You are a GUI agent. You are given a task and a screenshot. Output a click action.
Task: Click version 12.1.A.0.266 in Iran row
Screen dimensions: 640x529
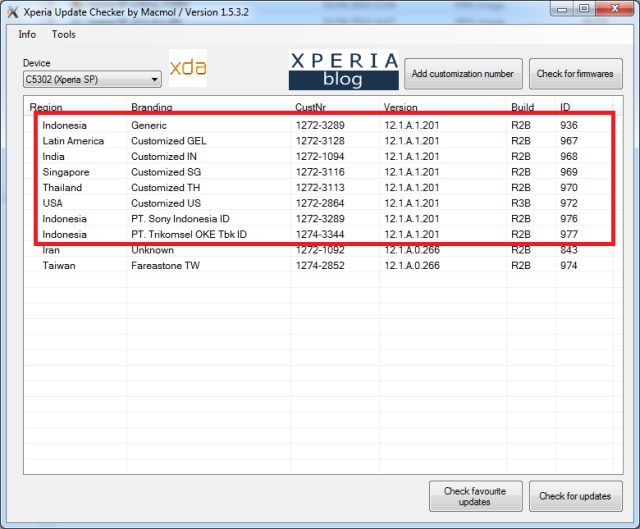[412, 250]
